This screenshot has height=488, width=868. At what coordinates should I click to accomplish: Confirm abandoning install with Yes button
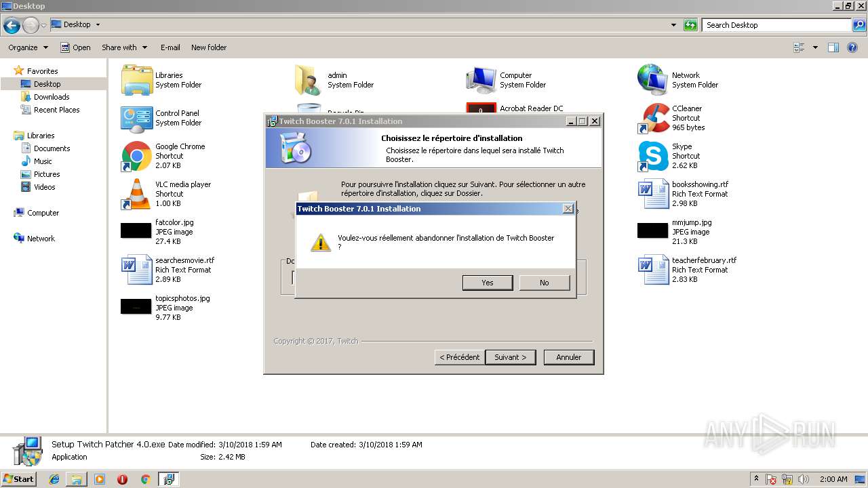[x=487, y=283]
